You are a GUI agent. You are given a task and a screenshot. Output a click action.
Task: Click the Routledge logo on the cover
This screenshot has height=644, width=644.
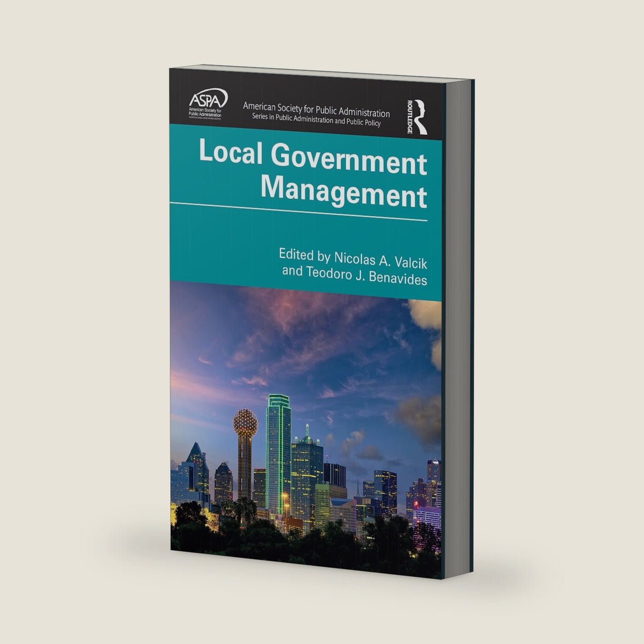(x=416, y=116)
